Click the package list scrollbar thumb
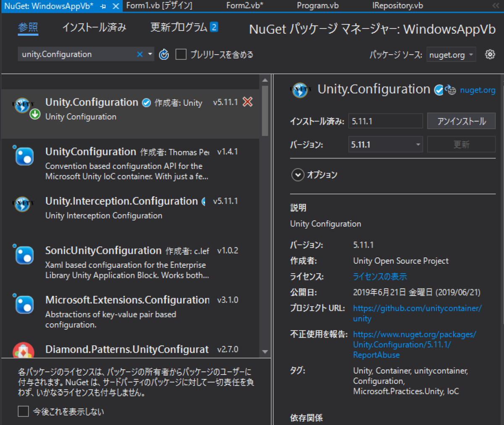This screenshot has height=425, width=504. tap(265, 111)
